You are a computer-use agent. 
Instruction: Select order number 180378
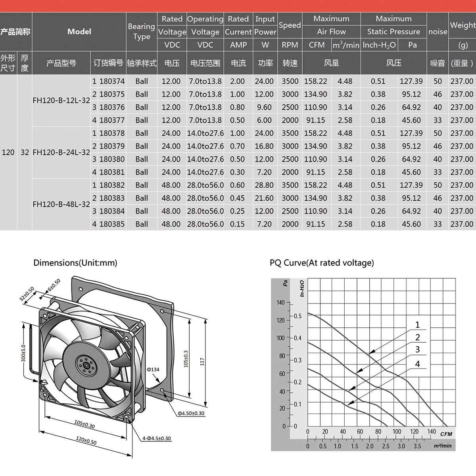(x=112, y=133)
